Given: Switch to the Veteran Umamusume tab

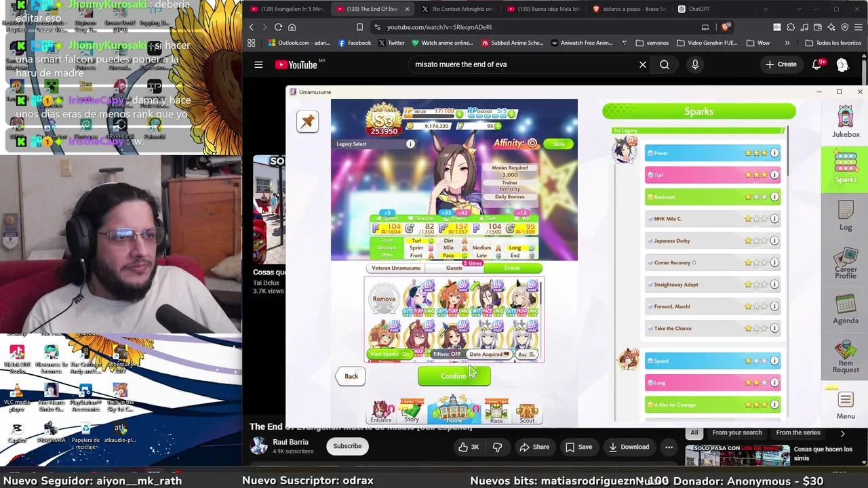Looking at the screenshot, I should click(396, 268).
